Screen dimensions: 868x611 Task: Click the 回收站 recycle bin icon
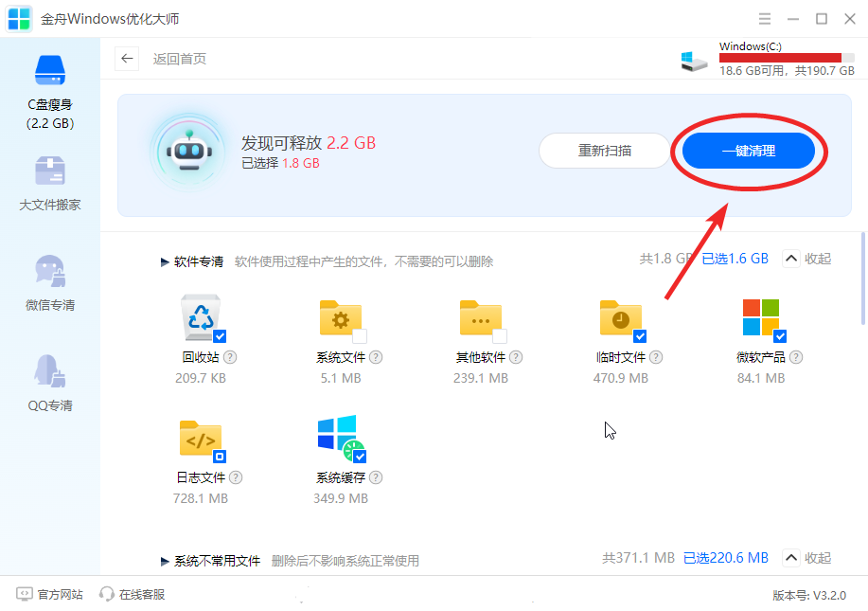click(x=201, y=317)
